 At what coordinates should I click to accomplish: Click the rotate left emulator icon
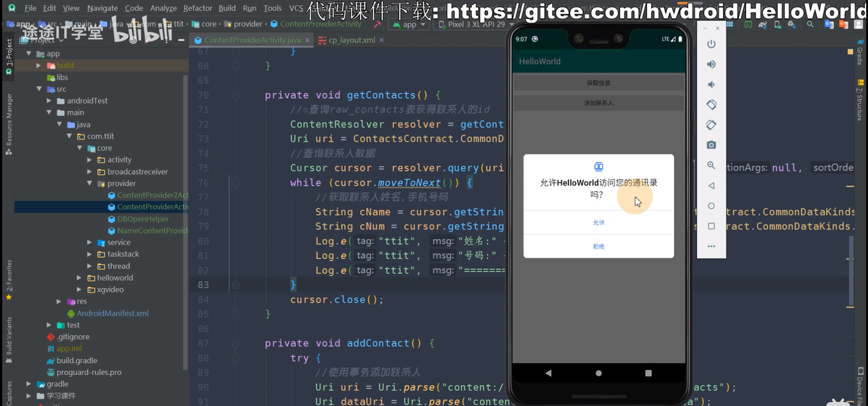(x=711, y=105)
